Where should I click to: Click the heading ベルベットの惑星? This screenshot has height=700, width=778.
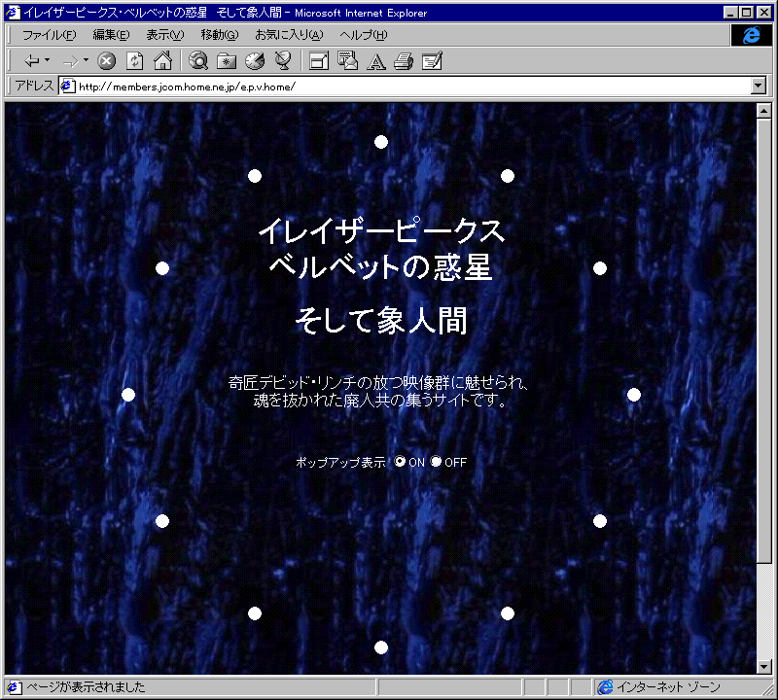click(x=381, y=267)
